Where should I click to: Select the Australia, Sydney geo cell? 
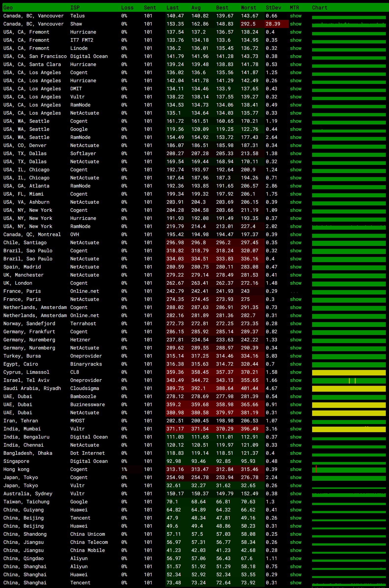pos(28,494)
